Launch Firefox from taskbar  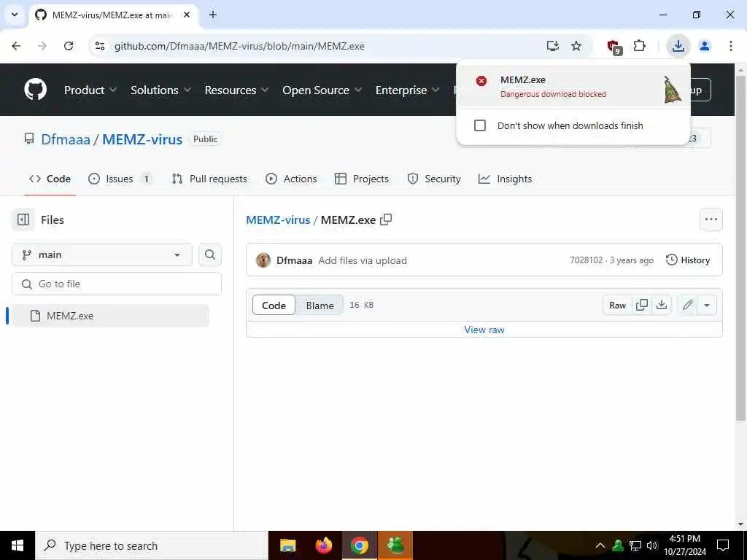pyautogui.click(x=324, y=545)
